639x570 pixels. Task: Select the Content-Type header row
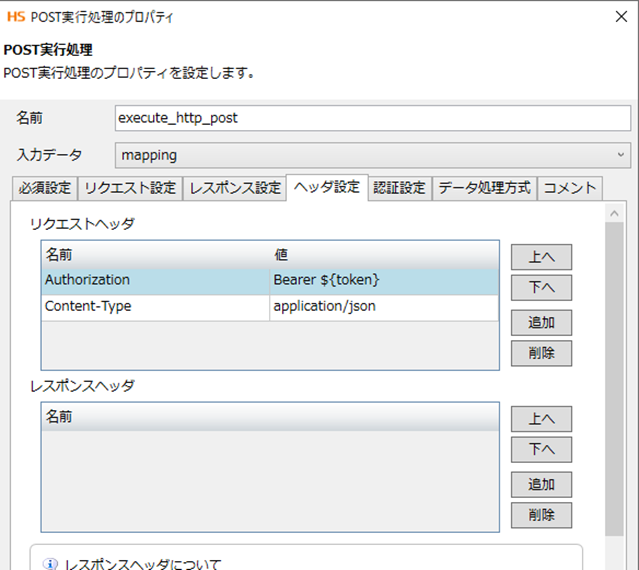pos(155,306)
